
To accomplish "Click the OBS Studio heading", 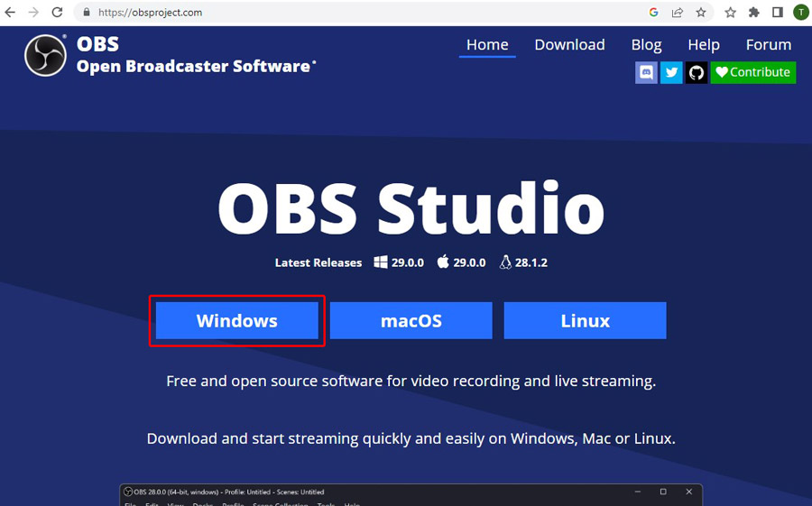I will click(411, 208).
